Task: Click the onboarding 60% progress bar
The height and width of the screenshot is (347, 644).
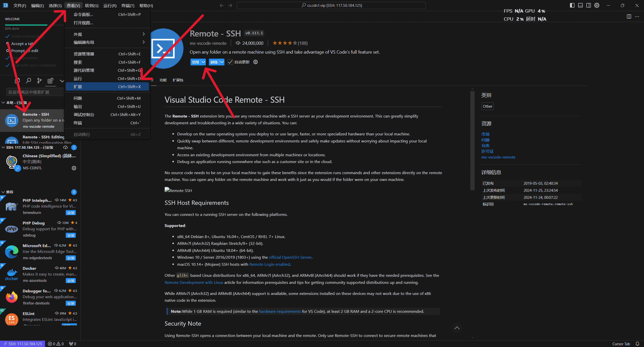Action: tap(34, 25)
